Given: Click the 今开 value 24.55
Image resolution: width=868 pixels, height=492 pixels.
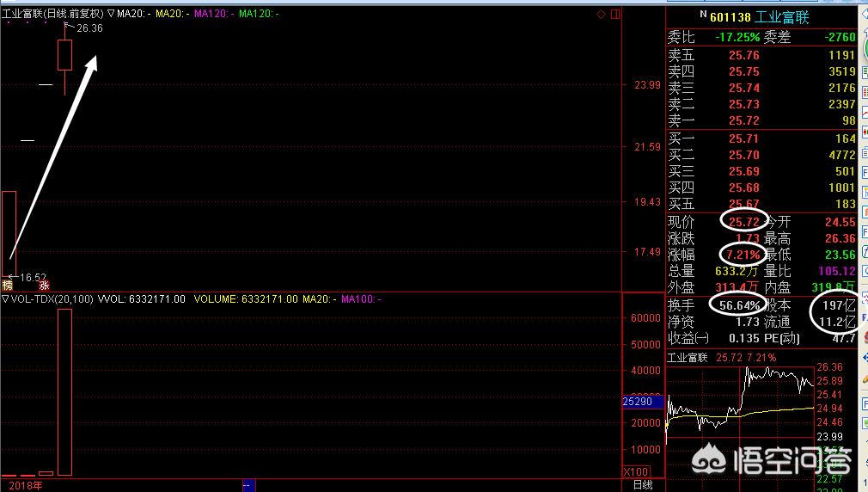Looking at the screenshot, I should pos(840,222).
